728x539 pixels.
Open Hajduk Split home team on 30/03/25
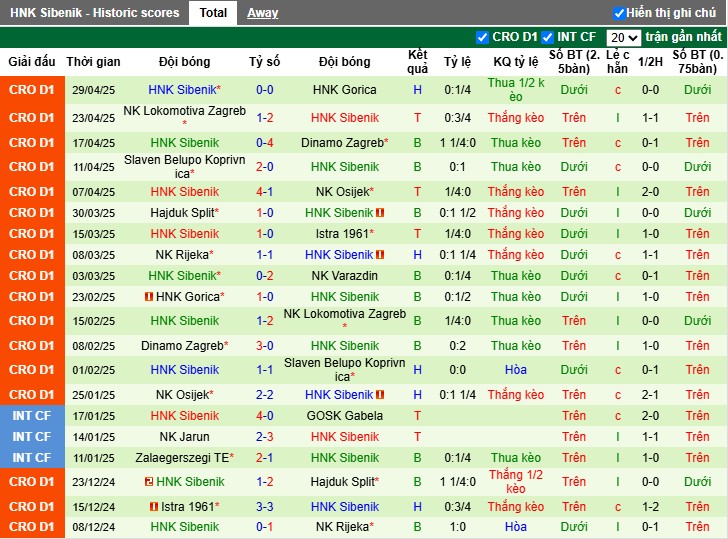(x=184, y=213)
